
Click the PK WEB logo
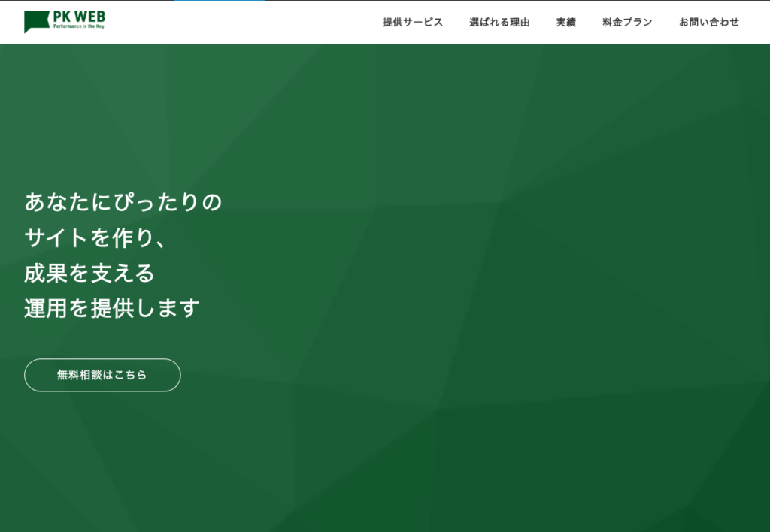tap(65, 22)
